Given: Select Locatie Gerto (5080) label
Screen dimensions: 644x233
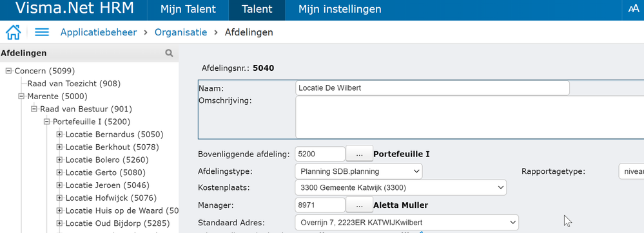Looking at the screenshot, I should coord(106,172).
